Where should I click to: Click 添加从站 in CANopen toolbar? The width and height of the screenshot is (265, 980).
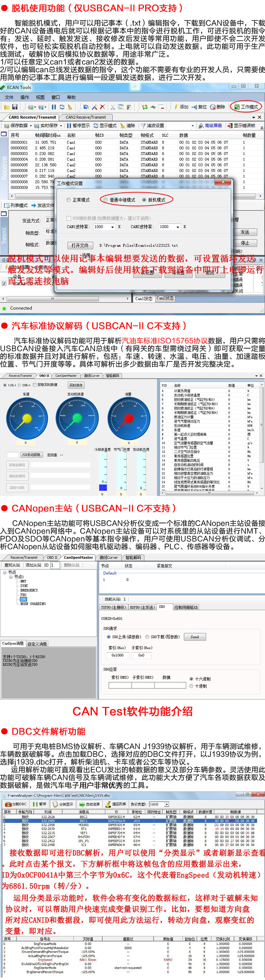tap(34, 565)
